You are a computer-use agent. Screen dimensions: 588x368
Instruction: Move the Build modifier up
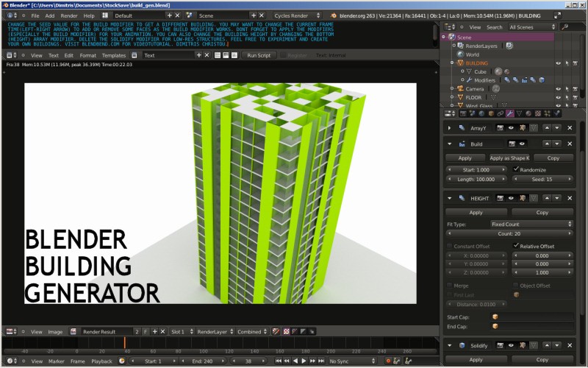click(x=547, y=144)
